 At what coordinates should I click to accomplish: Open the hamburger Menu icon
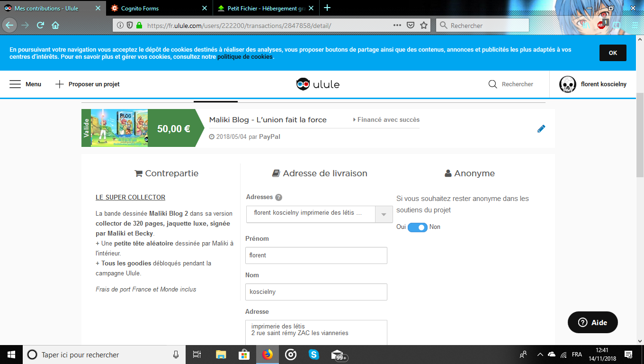pyautogui.click(x=15, y=84)
